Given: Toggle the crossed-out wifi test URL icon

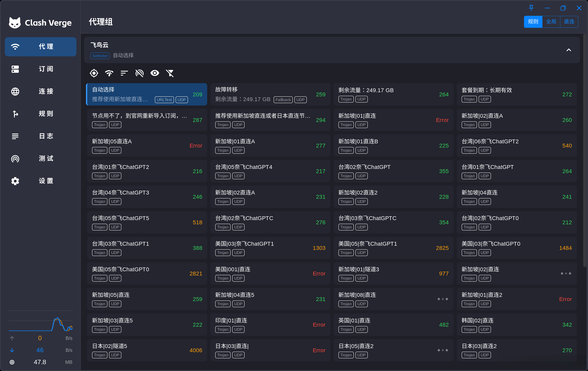Looking at the screenshot, I should point(139,73).
